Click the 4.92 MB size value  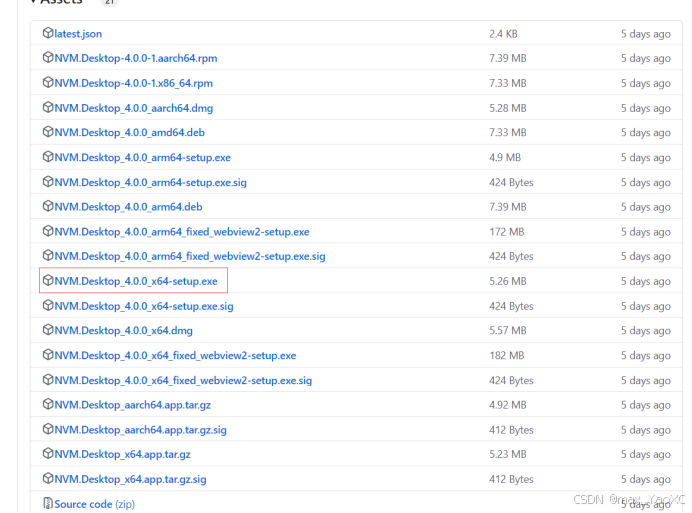508,405
